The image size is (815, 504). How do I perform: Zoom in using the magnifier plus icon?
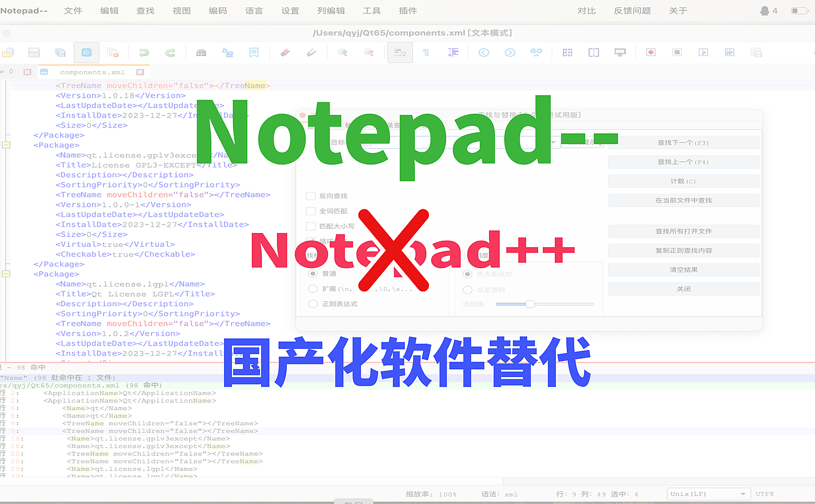tap(342, 52)
